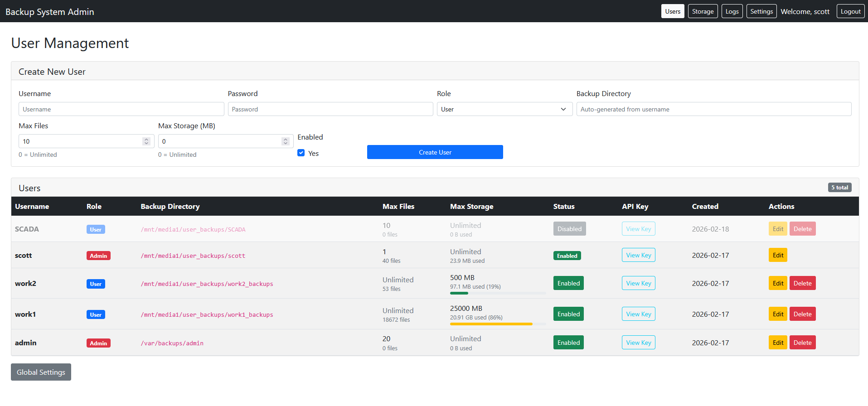Screen dimensions: 868x406
Task: Open the Logs nav tab
Action: pyautogui.click(x=732, y=11)
